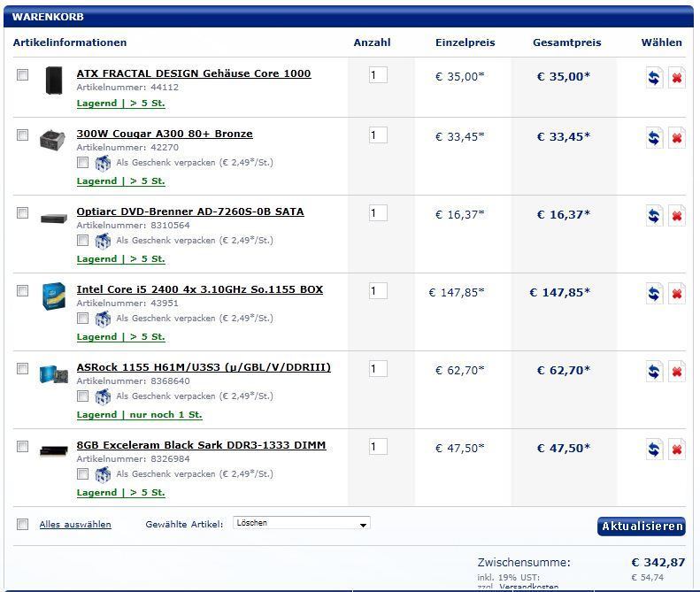Click Lagernd stock link under ATX Fractal Design
Viewport: 700px width, 592px height.
120,104
